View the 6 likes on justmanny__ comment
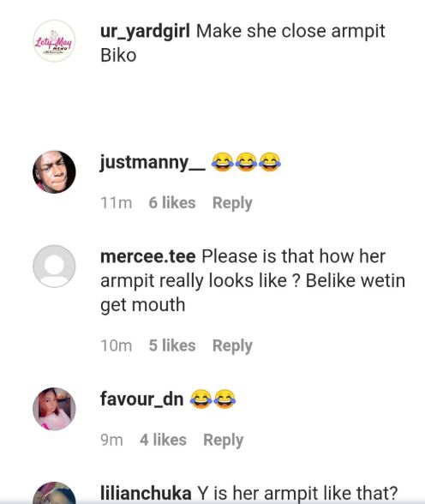The image size is (425, 504). point(172,203)
